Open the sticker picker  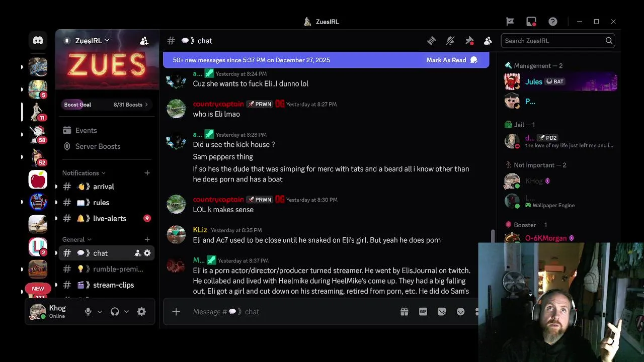(442, 312)
